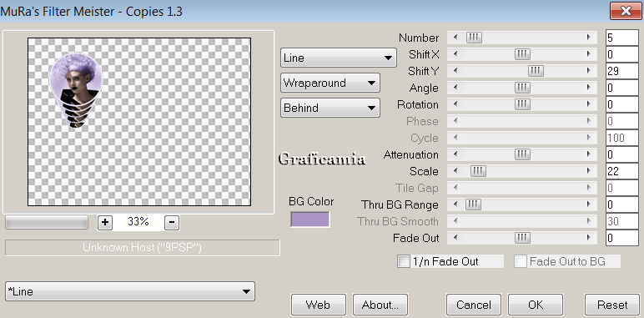Click right arrow of Shift Y slider

589,71
